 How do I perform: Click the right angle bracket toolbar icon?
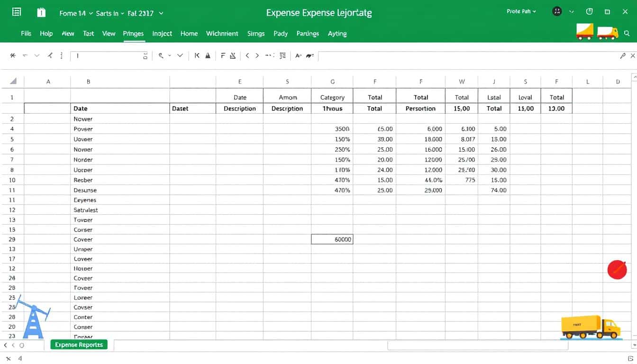tap(257, 55)
